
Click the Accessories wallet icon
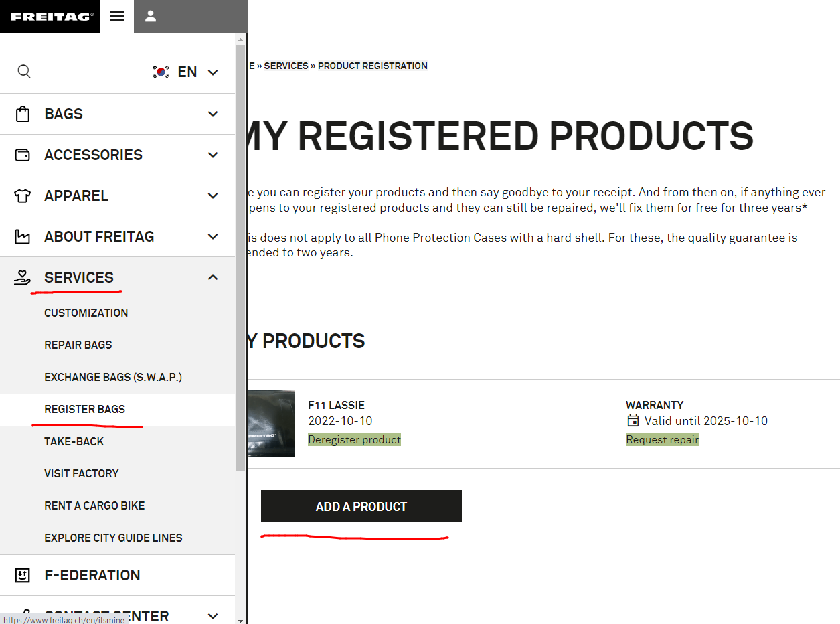tap(23, 155)
